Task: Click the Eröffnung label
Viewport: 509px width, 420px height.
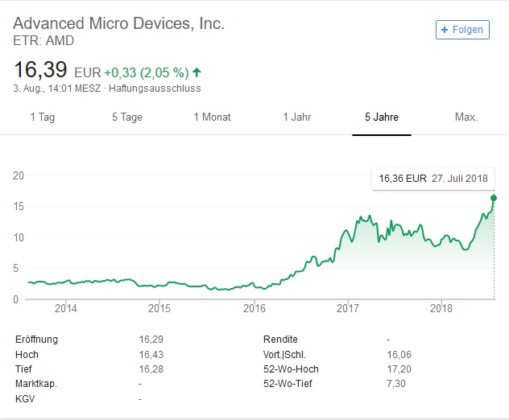Action: click(37, 340)
